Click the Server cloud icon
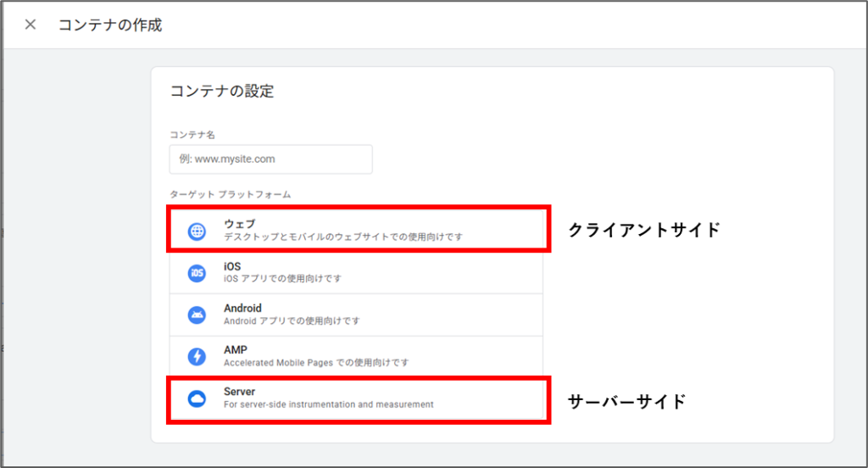The height and width of the screenshot is (468, 868). coord(197,398)
